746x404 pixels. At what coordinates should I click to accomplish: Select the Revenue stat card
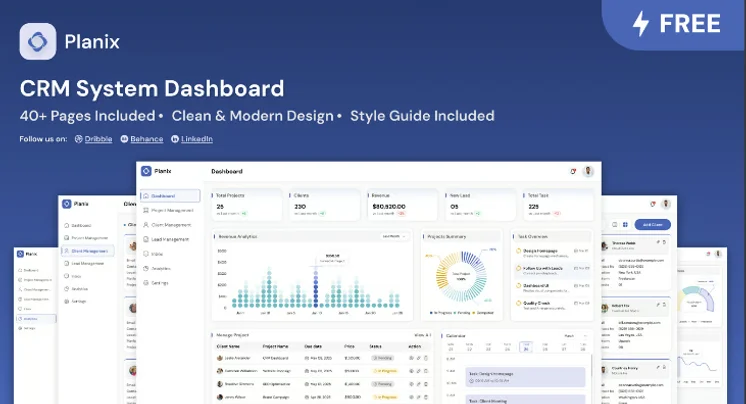coord(402,205)
